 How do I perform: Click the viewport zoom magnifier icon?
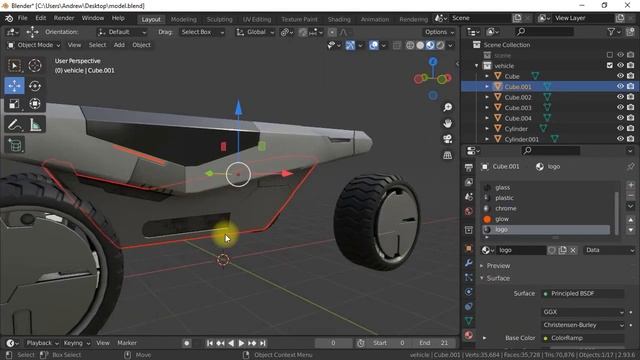pos(448,107)
